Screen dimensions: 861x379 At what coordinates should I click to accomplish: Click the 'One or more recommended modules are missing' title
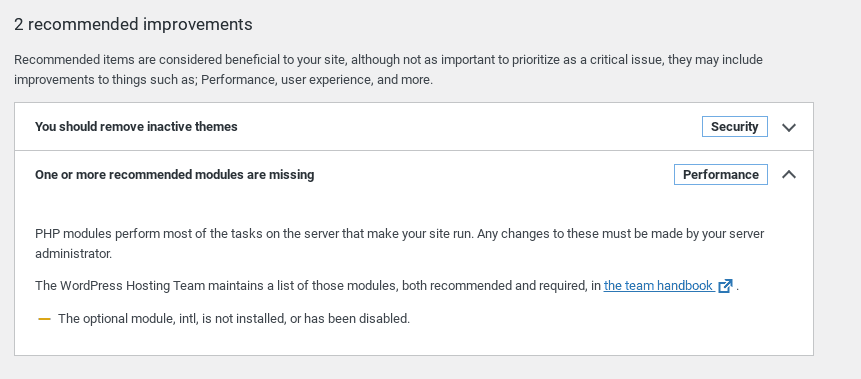tap(175, 175)
